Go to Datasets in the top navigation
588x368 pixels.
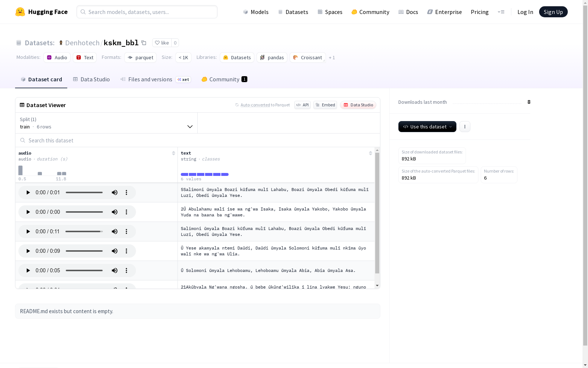click(x=293, y=12)
